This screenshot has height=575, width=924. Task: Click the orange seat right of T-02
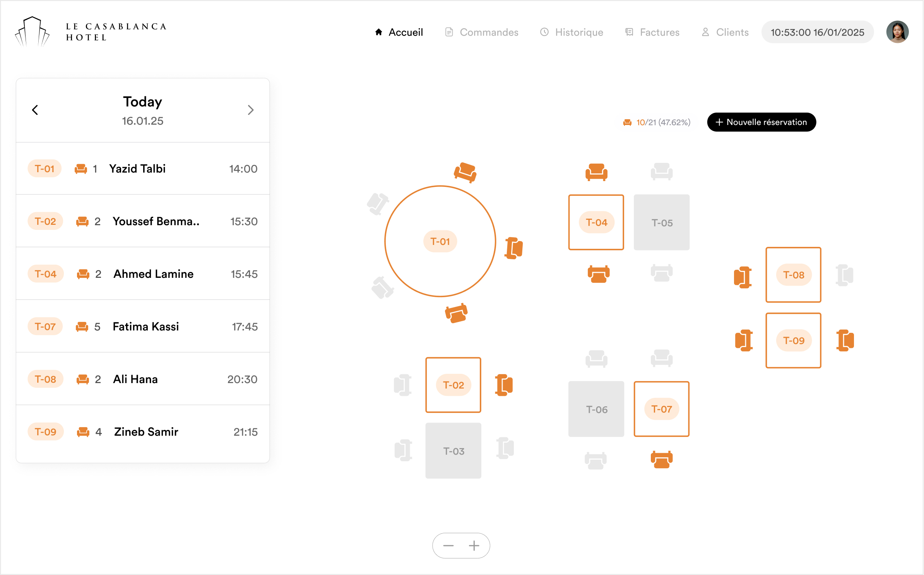click(x=504, y=385)
